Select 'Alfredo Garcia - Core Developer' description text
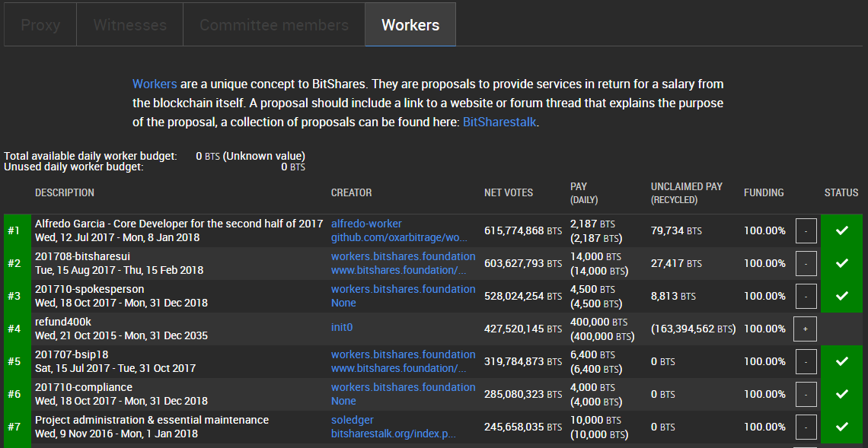Viewport: 868px width, 448px height. tap(179, 224)
